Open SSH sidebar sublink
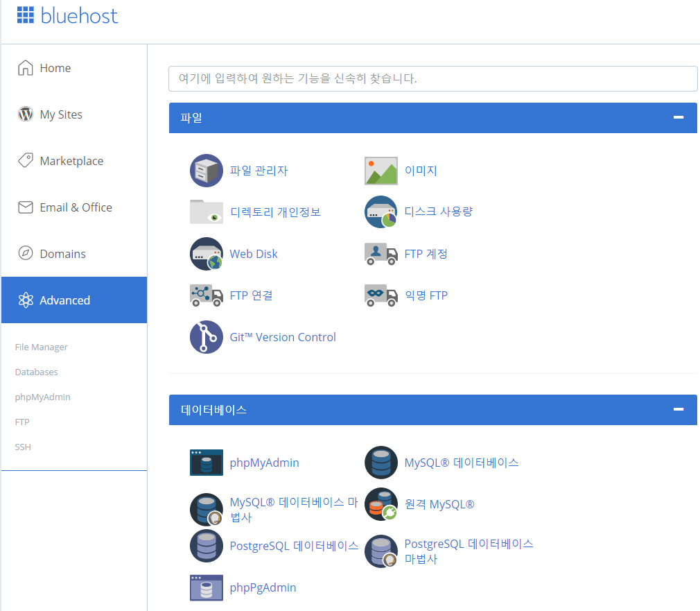This screenshot has height=611, width=700. pos(23,447)
